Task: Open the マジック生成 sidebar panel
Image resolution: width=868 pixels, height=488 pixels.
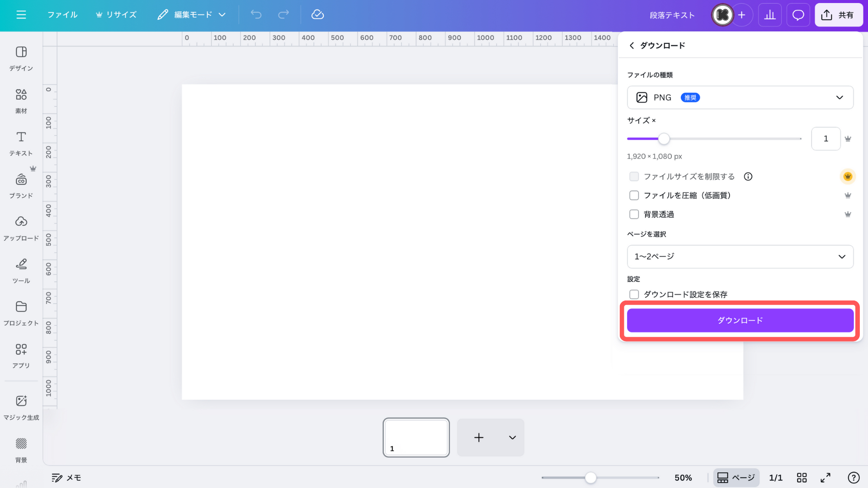Action: click(21, 407)
